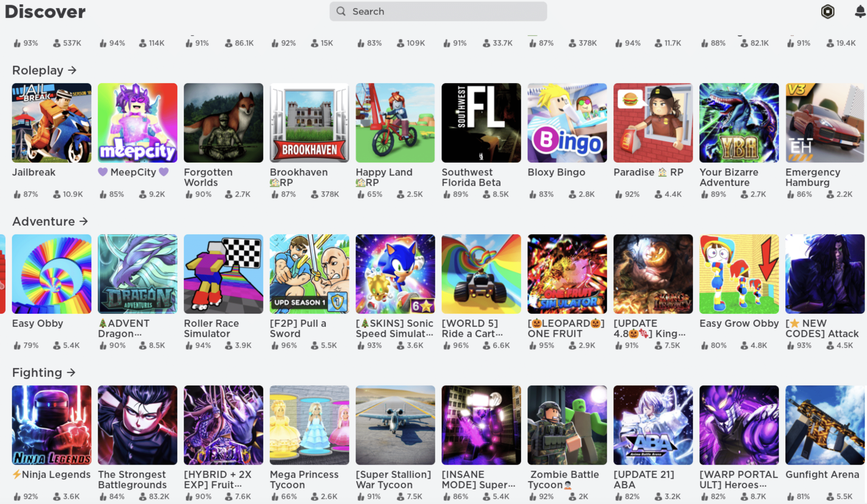The height and width of the screenshot is (504, 867).
Task: Open the Sonic Speed Simulator thumbnail
Action: 395,274
